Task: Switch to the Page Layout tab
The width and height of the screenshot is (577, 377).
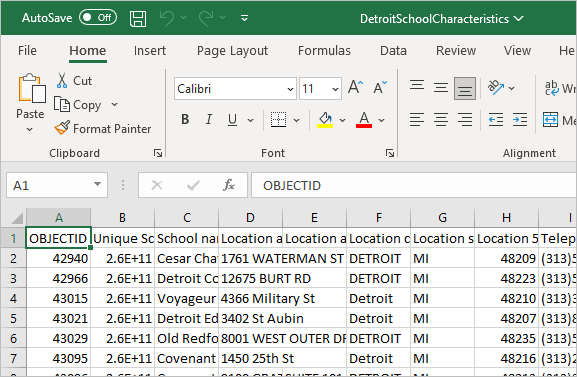Action: (232, 50)
